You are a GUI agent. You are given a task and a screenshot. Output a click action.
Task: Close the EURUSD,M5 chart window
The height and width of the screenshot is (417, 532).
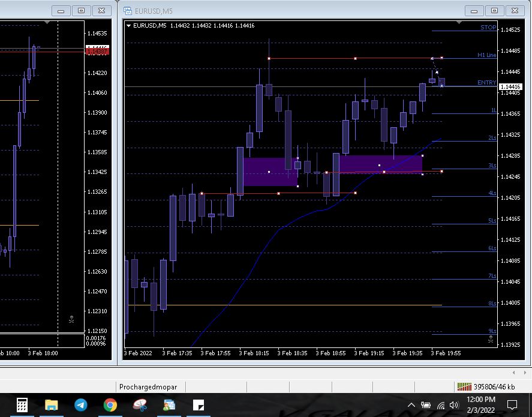(515, 11)
